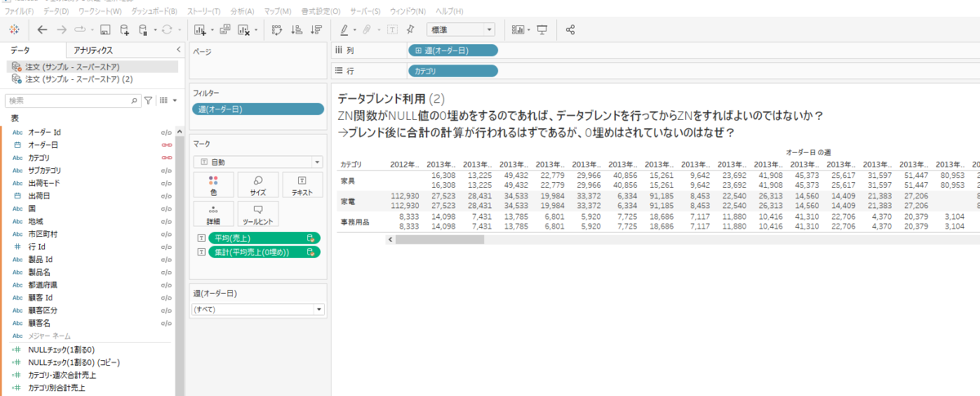Click the 詳細 marks card button

click(213, 214)
